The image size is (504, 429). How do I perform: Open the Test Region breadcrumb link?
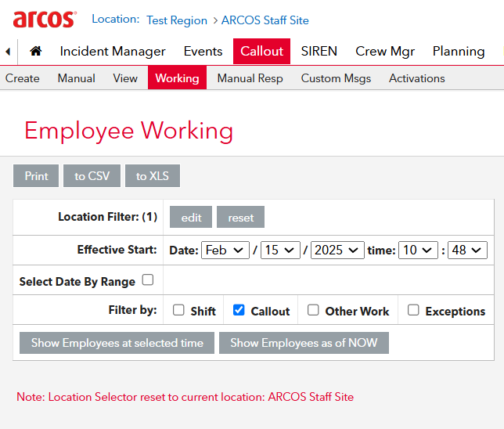click(x=177, y=20)
